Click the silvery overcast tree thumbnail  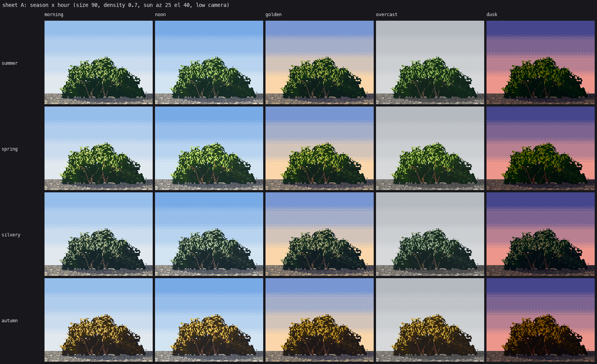point(430,234)
